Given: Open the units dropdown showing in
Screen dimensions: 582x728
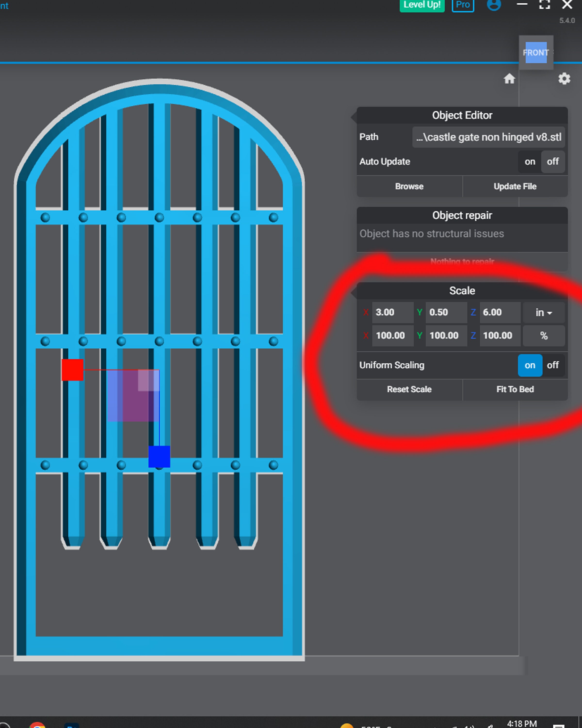Looking at the screenshot, I should (543, 313).
